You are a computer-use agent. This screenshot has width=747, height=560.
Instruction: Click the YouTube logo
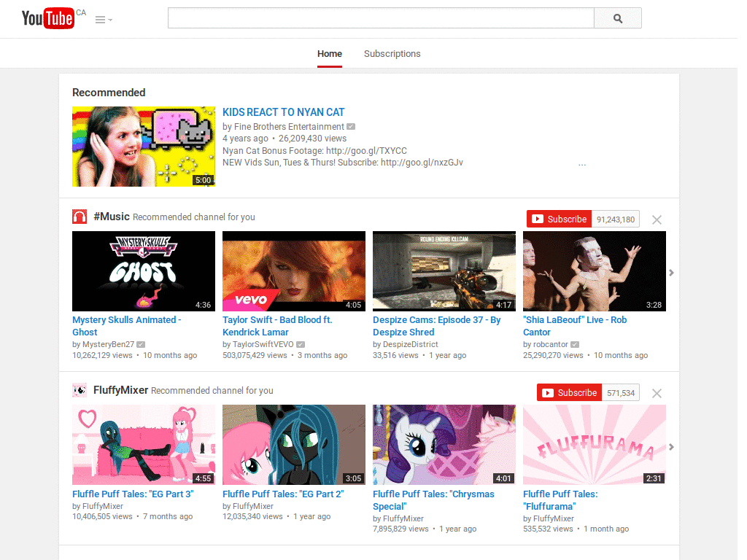pyautogui.click(x=47, y=18)
